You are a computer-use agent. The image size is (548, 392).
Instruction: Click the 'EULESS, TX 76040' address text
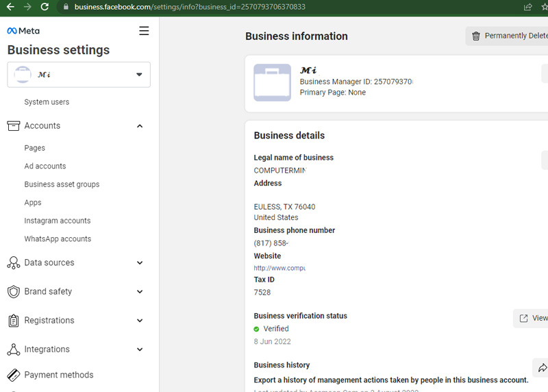pos(284,207)
